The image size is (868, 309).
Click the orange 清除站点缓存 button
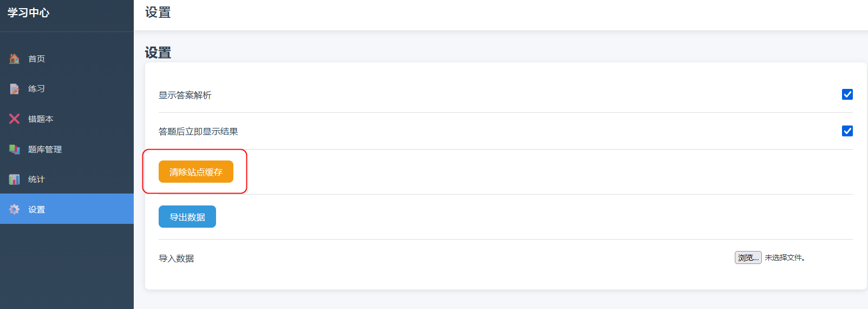coord(196,172)
